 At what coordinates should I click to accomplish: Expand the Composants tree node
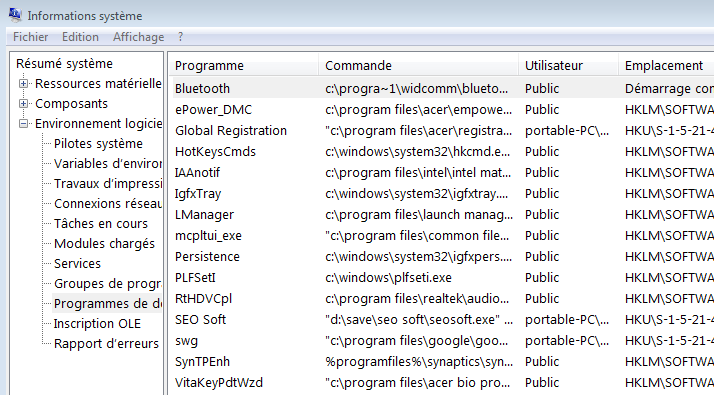coord(23,104)
